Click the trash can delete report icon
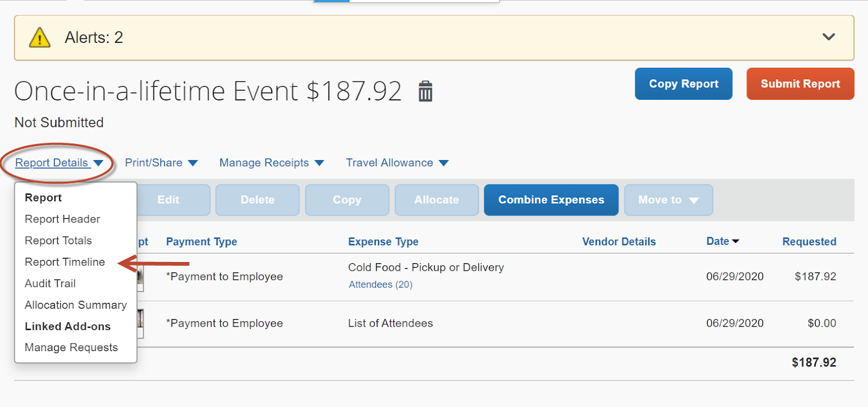This screenshot has width=868, height=407. point(425,91)
